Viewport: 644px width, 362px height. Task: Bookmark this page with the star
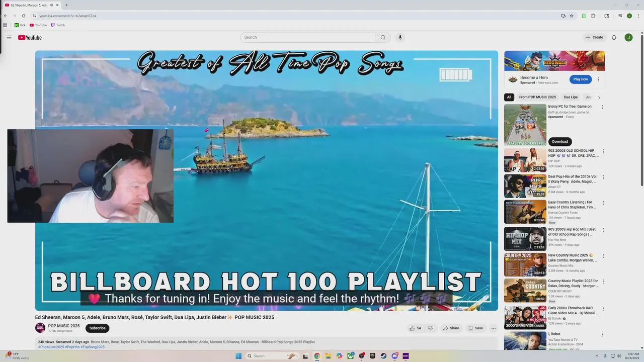(572, 16)
